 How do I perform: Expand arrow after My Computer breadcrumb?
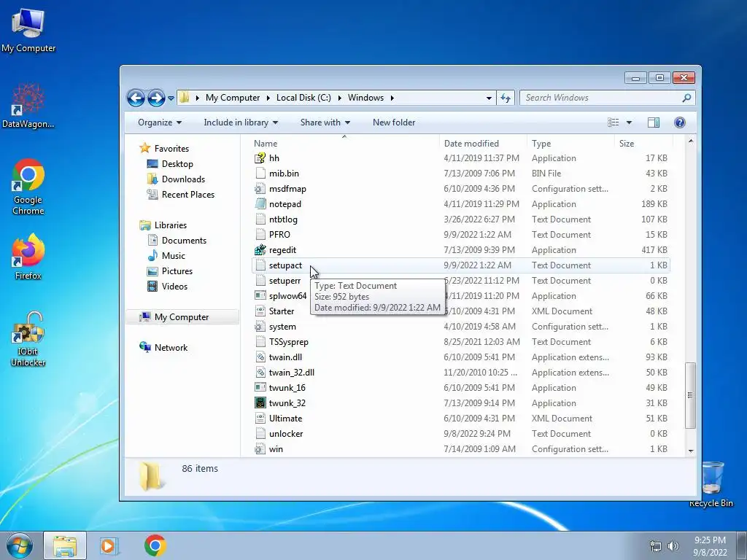pos(268,98)
